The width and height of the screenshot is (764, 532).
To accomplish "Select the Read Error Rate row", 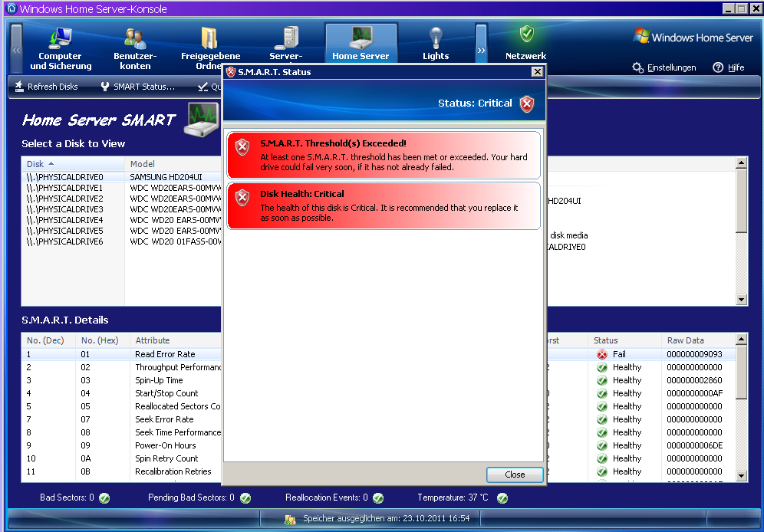I will (165, 354).
